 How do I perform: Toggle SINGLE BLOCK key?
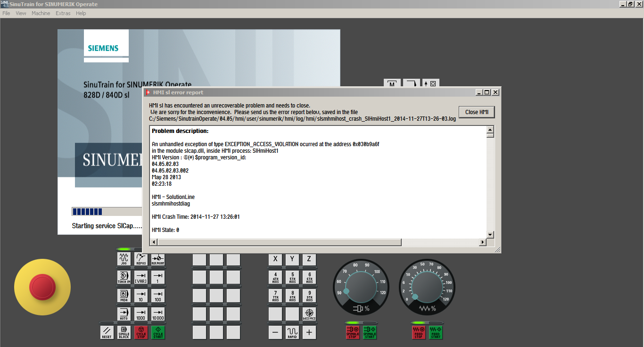click(124, 332)
